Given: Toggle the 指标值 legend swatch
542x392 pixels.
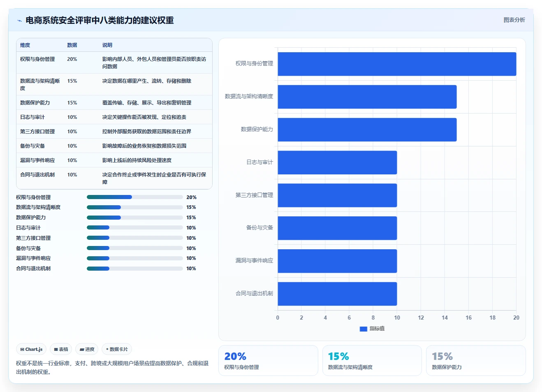Looking at the screenshot, I should 363,329.
